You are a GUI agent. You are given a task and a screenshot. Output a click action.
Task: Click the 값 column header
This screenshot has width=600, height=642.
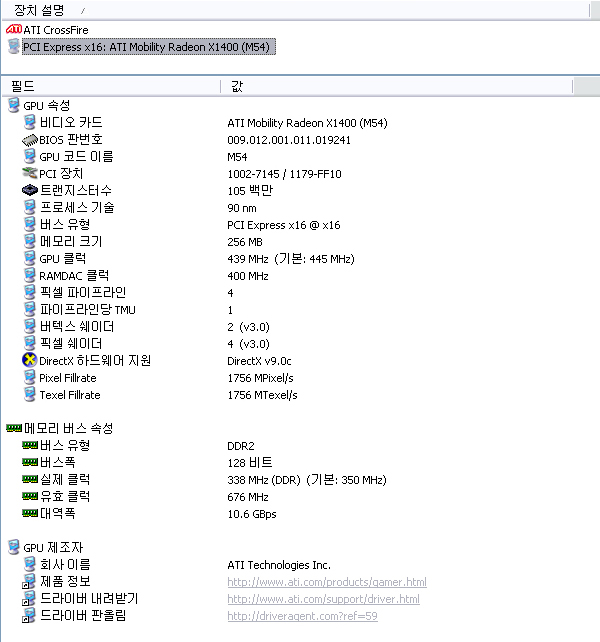pos(237,86)
